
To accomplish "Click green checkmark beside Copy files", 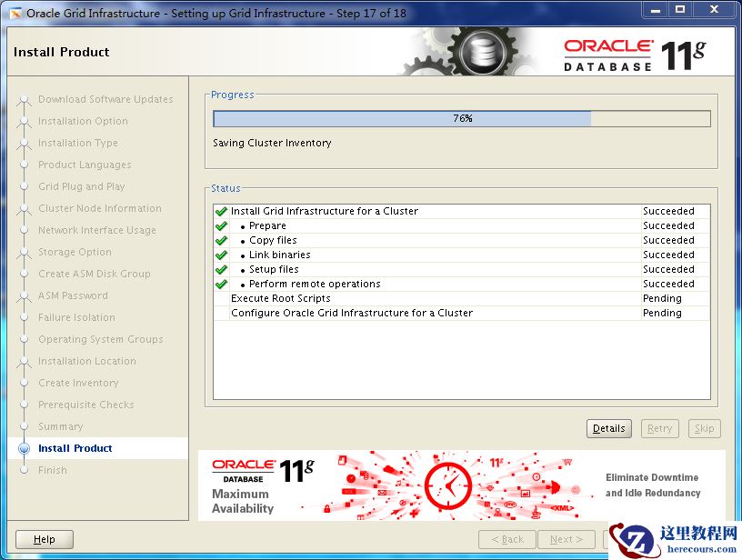I will coord(221,241).
